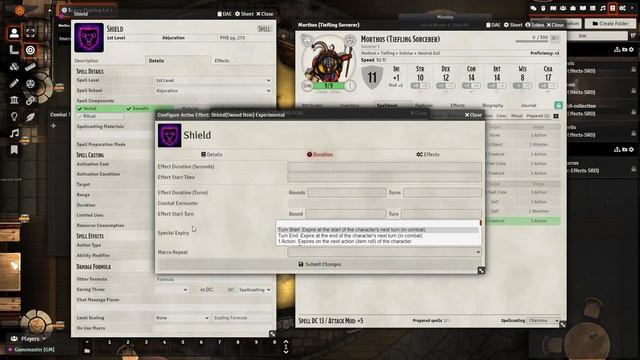Open Biography tab on Morthos sheet
Image resolution: width=640 pixels, height=360 pixels.
coord(493,106)
